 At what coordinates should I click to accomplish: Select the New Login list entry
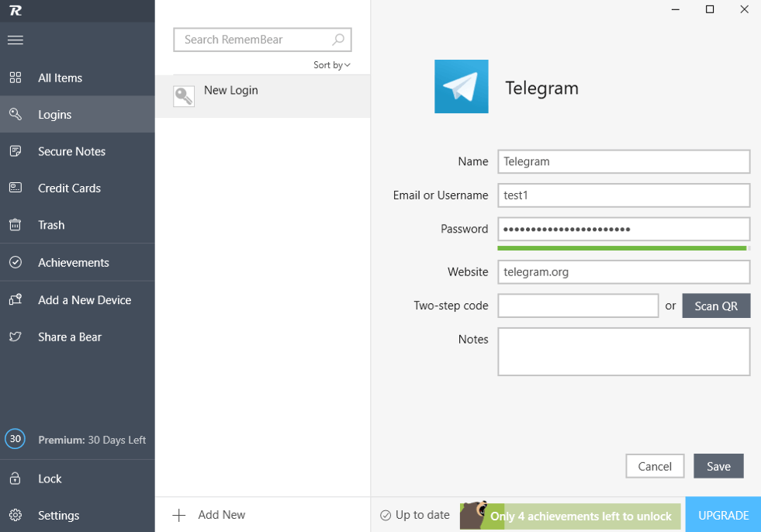click(262, 96)
